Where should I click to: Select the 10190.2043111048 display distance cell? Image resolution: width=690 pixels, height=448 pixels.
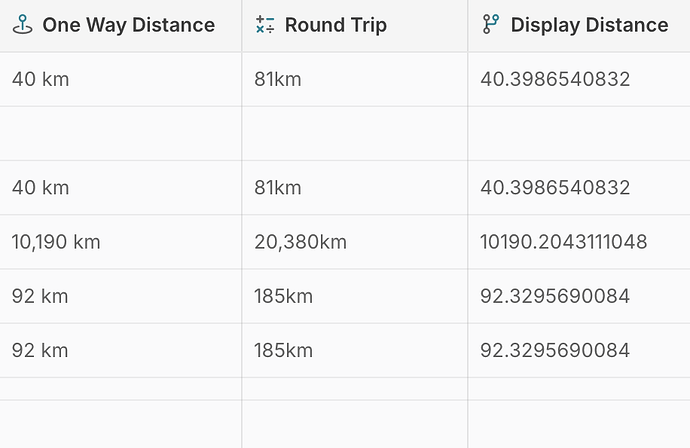[x=579, y=242]
